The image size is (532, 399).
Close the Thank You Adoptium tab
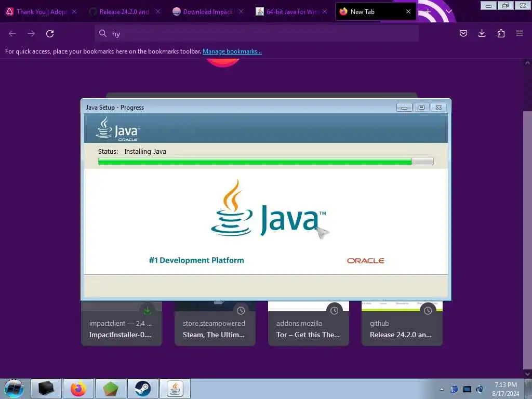point(74,12)
